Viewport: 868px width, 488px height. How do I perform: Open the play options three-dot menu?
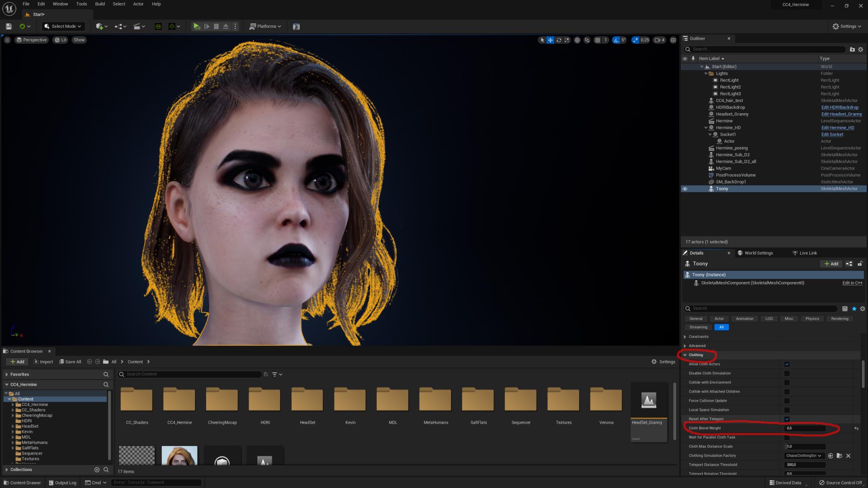[x=235, y=26]
